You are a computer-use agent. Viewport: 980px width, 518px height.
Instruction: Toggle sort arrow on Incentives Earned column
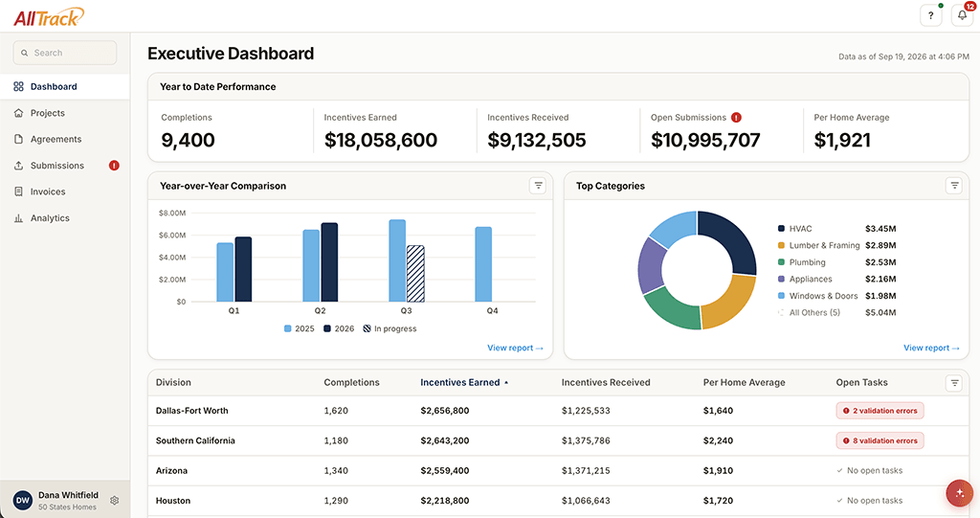[506, 382]
